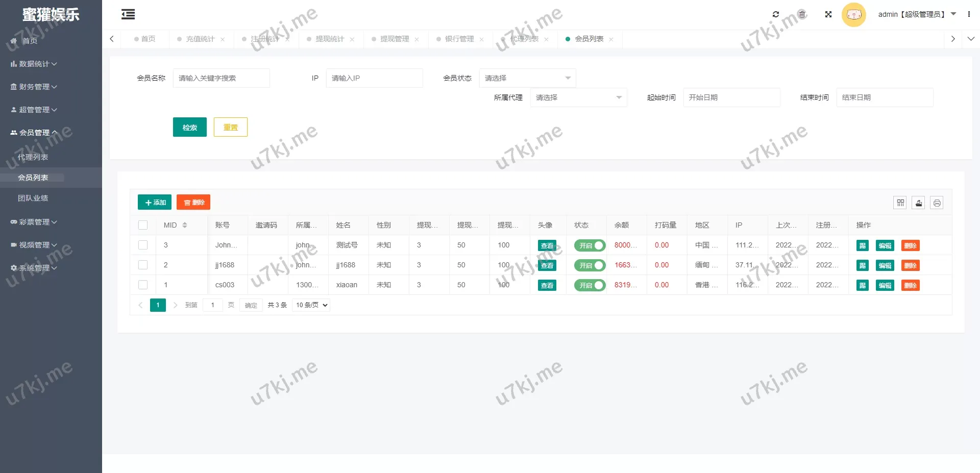Close the 银行管理 tab
Screen dimensions: 980x473
481,39
